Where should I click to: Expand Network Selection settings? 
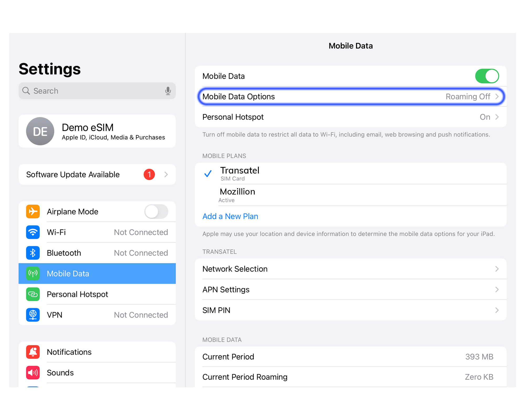[x=350, y=269]
